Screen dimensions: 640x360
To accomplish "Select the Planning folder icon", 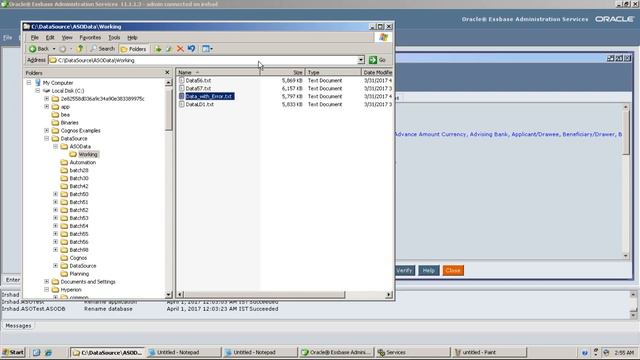I will tap(64, 273).
